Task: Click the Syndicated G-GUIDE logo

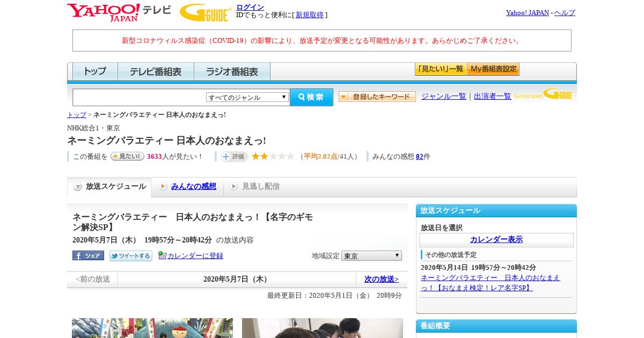Action: (543, 94)
